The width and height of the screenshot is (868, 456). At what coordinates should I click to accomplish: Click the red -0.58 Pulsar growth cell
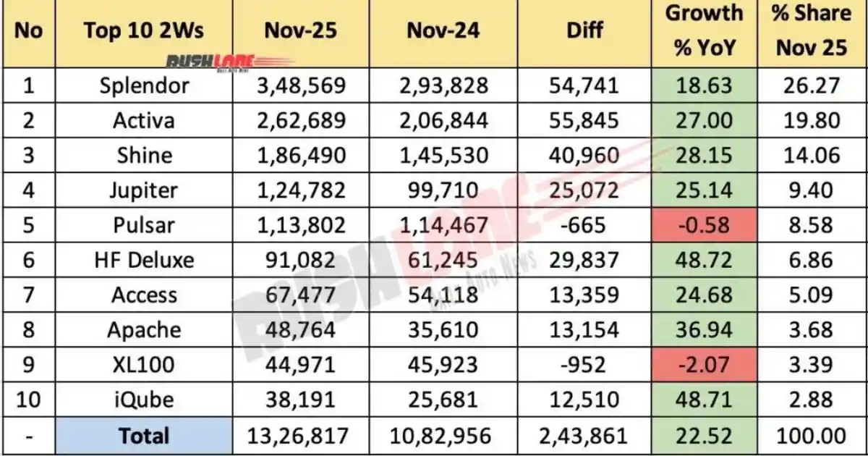(705, 225)
